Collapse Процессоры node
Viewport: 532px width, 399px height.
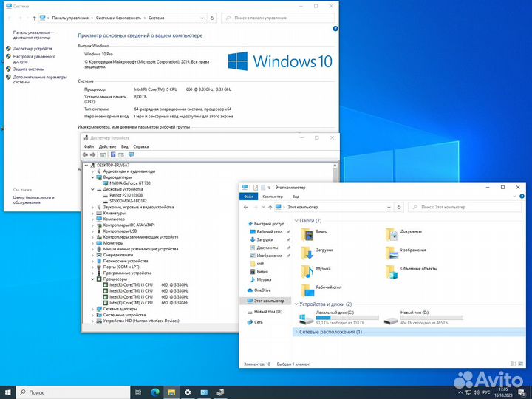point(92,279)
